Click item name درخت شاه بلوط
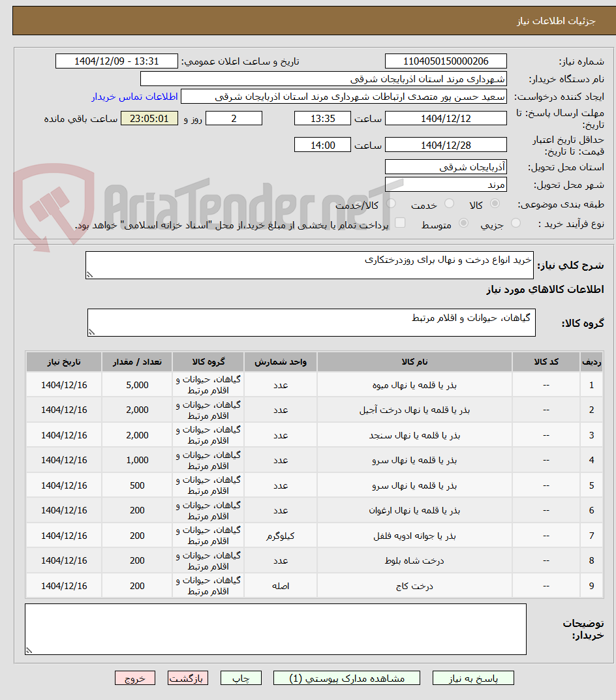Viewport: 616px width, 700px height. pos(414,560)
